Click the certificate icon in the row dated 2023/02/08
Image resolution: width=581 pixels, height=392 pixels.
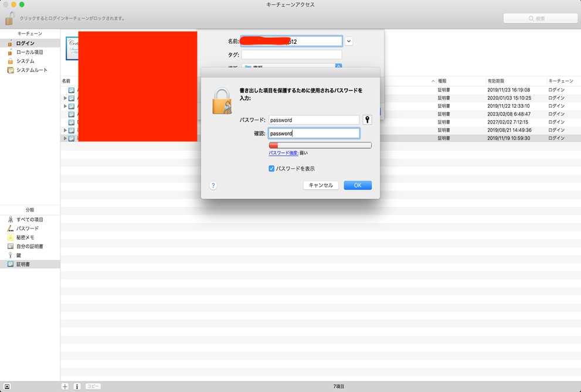pyautogui.click(x=72, y=114)
